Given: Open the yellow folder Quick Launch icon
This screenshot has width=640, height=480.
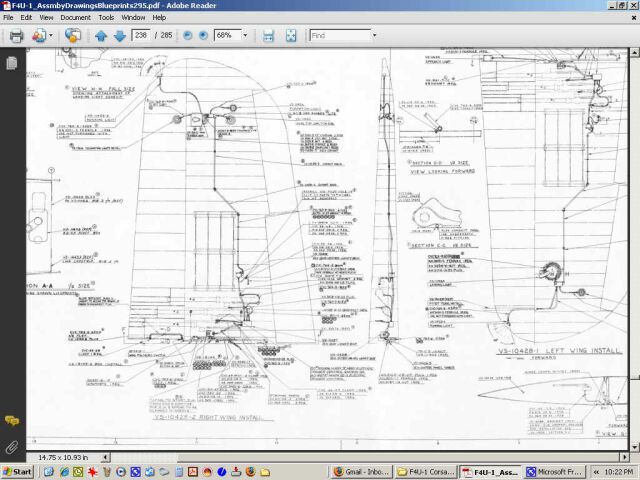Looking at the screenshot, I should (x=265, y=472).
